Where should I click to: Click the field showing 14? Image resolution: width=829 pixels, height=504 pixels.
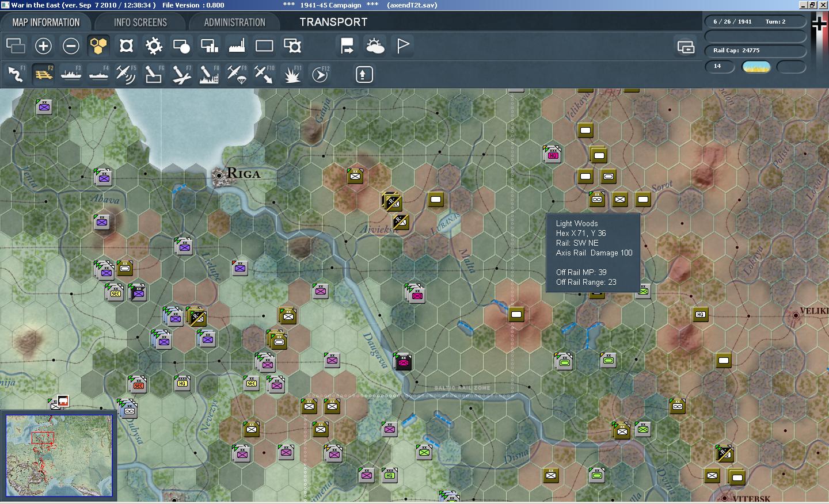[720, 66]
